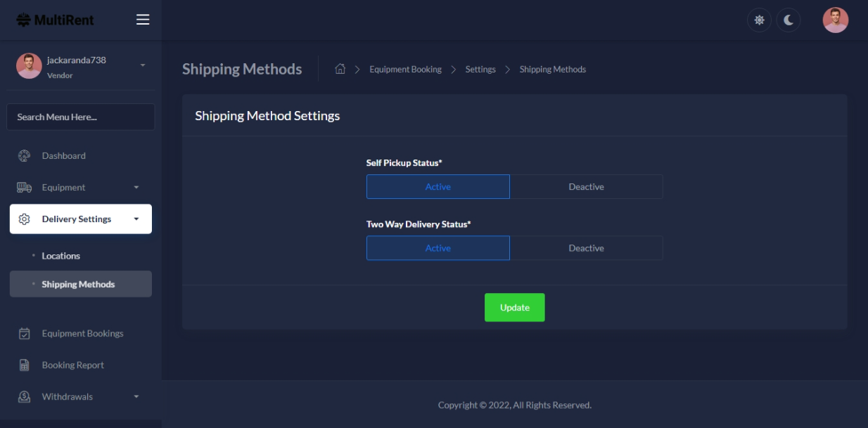The image size is (868, 428).
Task: Click the Withdrawals money icon
Action: (24, 397)
